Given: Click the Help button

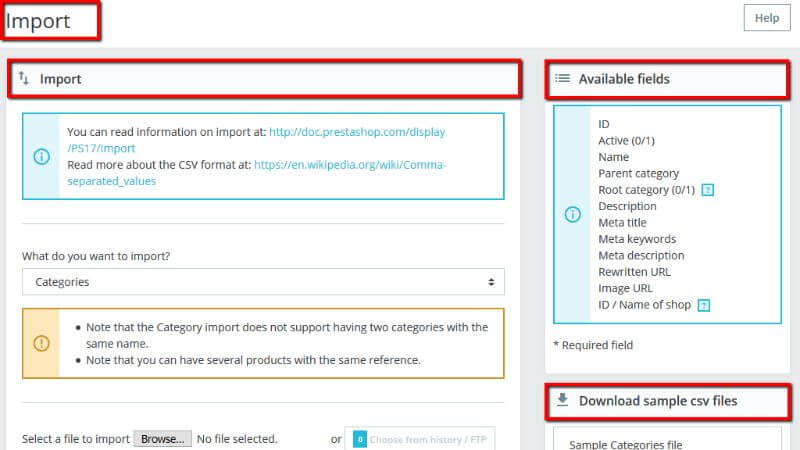Looking at the screenshot, I should click(x=766, y=18).
